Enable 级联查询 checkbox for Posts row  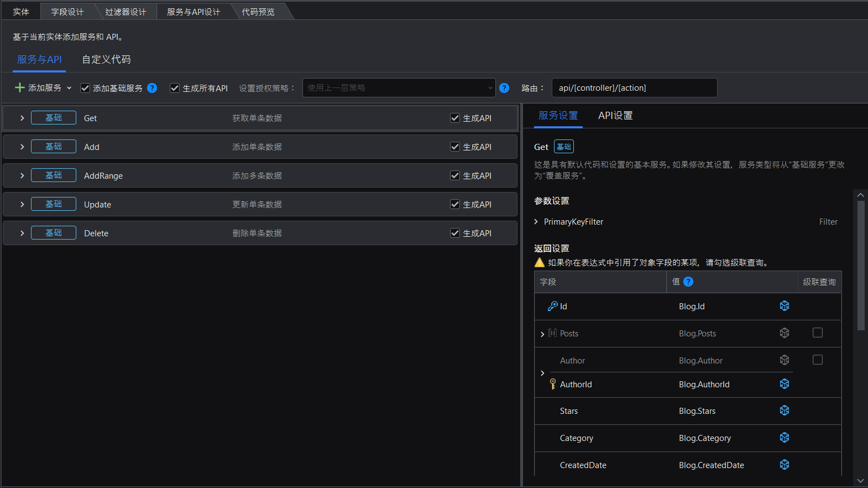coord(818,333)
